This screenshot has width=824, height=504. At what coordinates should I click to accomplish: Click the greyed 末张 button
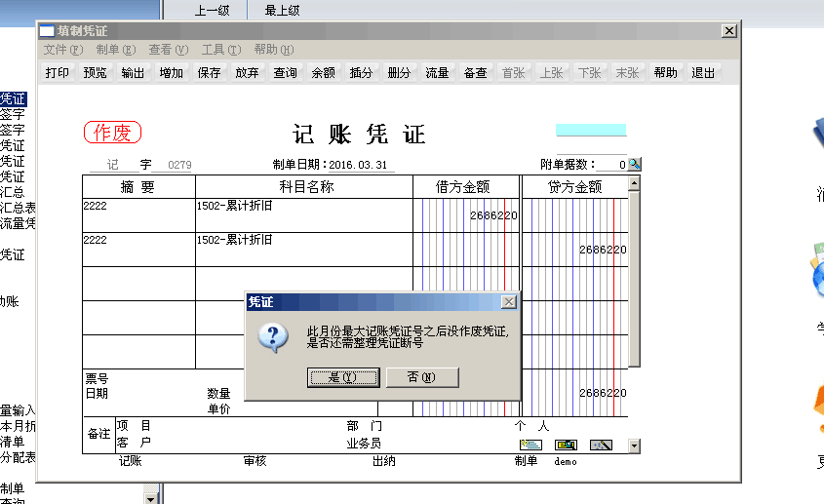click(627, 72)
